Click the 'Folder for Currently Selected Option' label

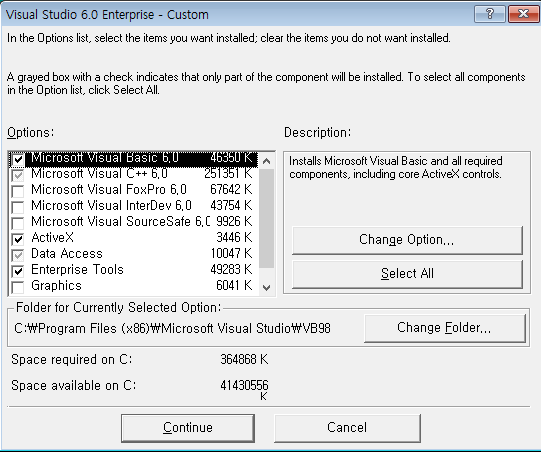click(x=118, y=307)
